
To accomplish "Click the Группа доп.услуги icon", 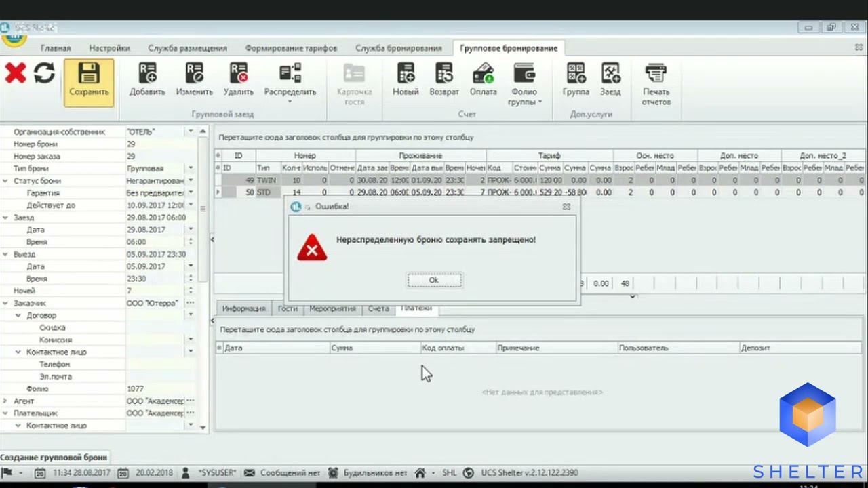I will pos(576,73).
